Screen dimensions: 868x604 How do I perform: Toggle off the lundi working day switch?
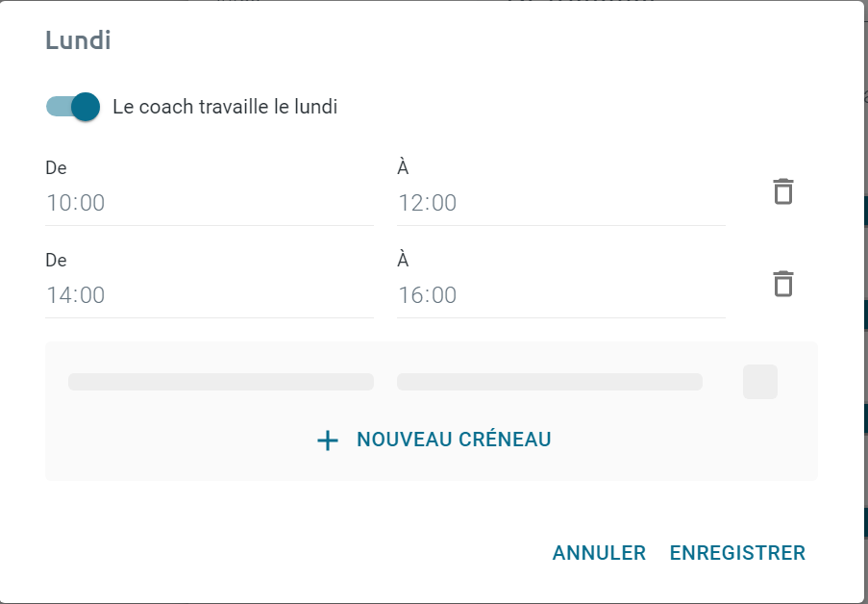pyautogui.click(x=72, y=107)
